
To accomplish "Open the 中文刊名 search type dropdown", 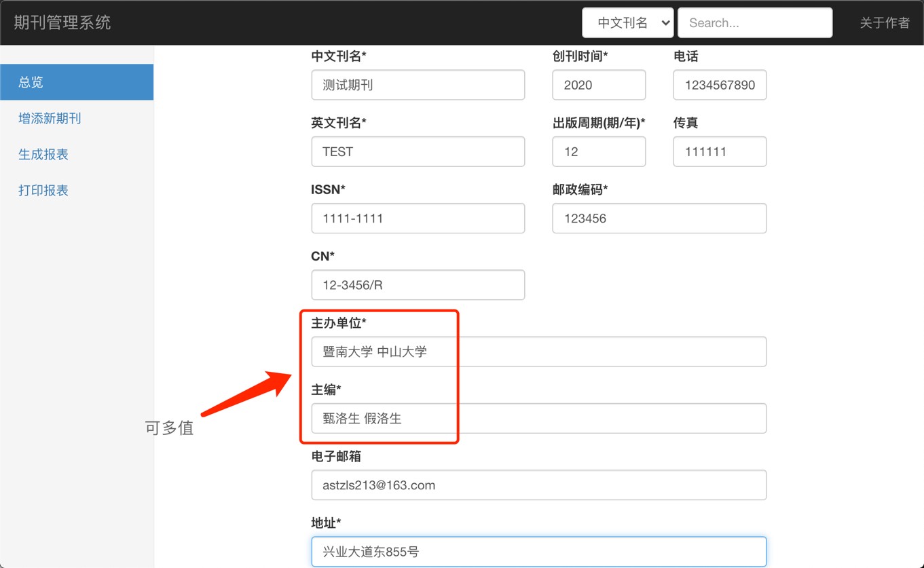I will coord(627,22).
